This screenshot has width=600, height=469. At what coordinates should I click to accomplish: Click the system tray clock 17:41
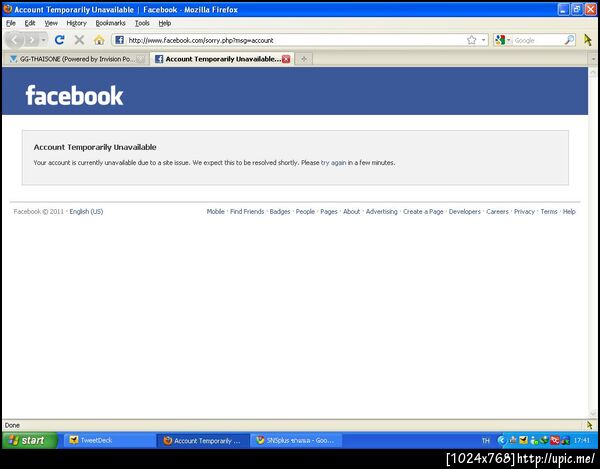pyautogui.click(x=582, y=441)
